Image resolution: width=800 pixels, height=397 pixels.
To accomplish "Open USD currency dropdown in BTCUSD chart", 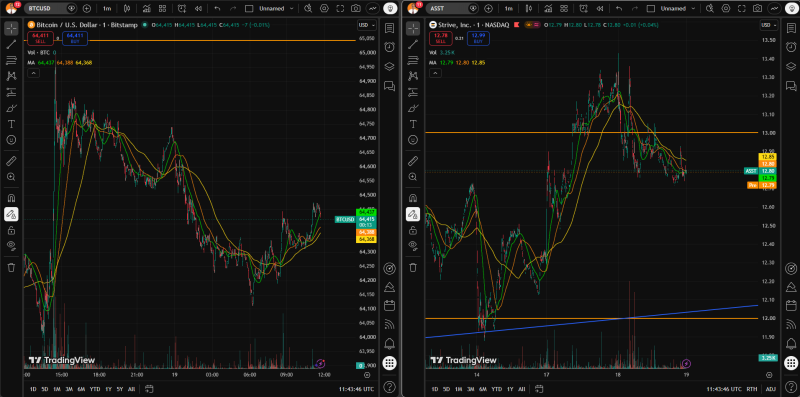I will (x=367, y=25).
